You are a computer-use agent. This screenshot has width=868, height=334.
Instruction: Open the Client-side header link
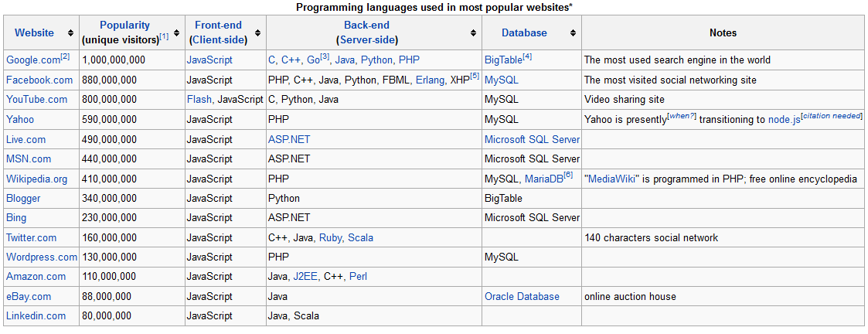pyautogui.click(x=218, y=40)
